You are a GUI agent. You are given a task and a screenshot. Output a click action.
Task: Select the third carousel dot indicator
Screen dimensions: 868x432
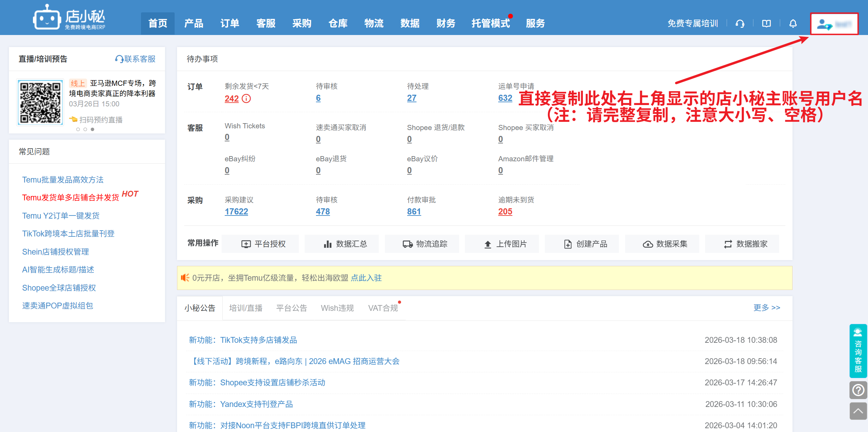(93, 129)
